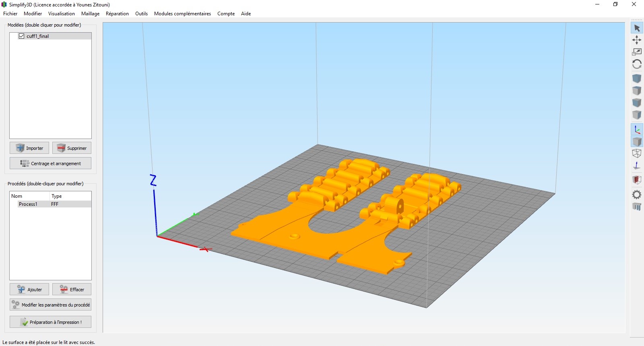Open the Visualisation menu
This screenshot has width=644, height=346.
62,14
